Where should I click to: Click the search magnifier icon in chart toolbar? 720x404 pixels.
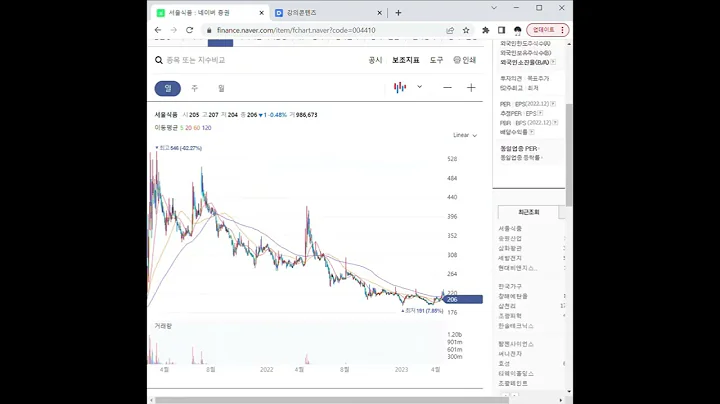[x=159, y=60]
